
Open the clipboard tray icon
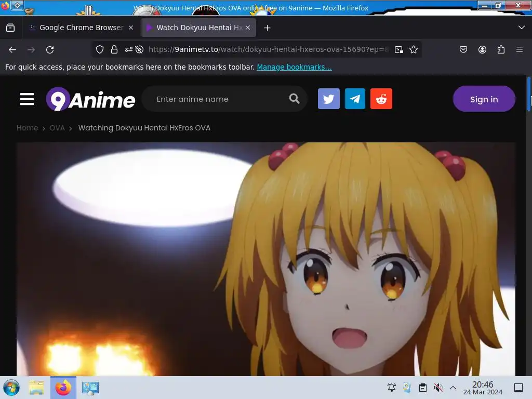[423, 388]
